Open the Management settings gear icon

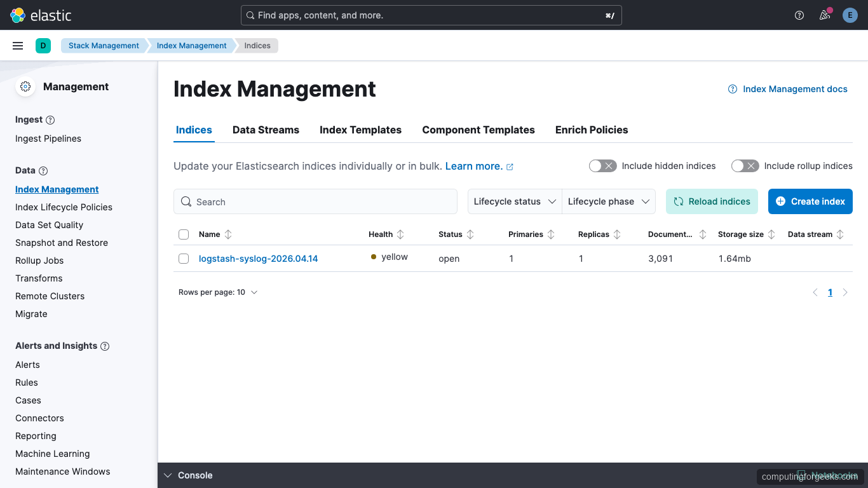pos(25,86)
